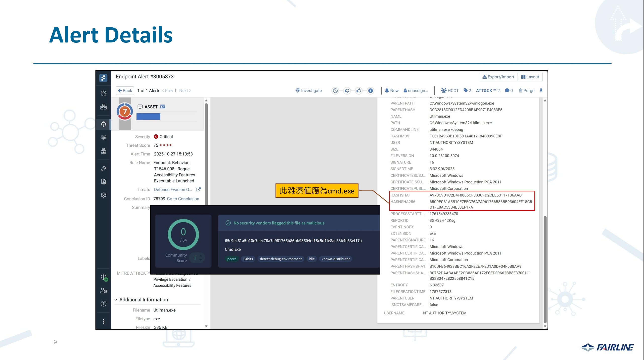Open the fingerprint icon in left sidebar
644x360 pixels.
(103, 137)
